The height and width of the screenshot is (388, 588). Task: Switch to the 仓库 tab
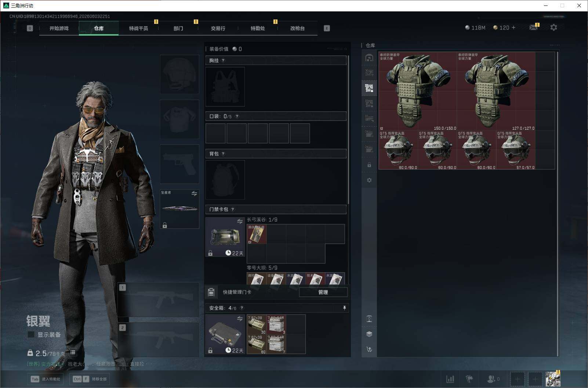tap(99, 28)
